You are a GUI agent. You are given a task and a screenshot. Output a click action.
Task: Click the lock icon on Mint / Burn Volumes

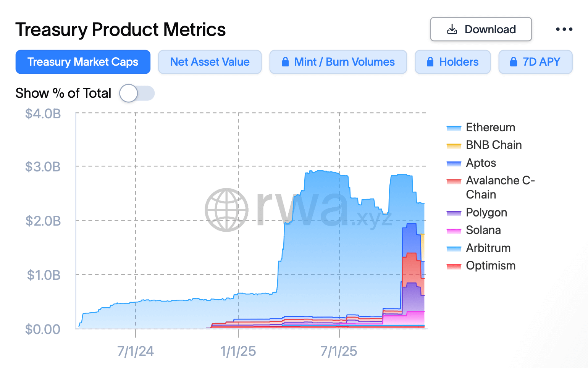[x=285, y=62]
